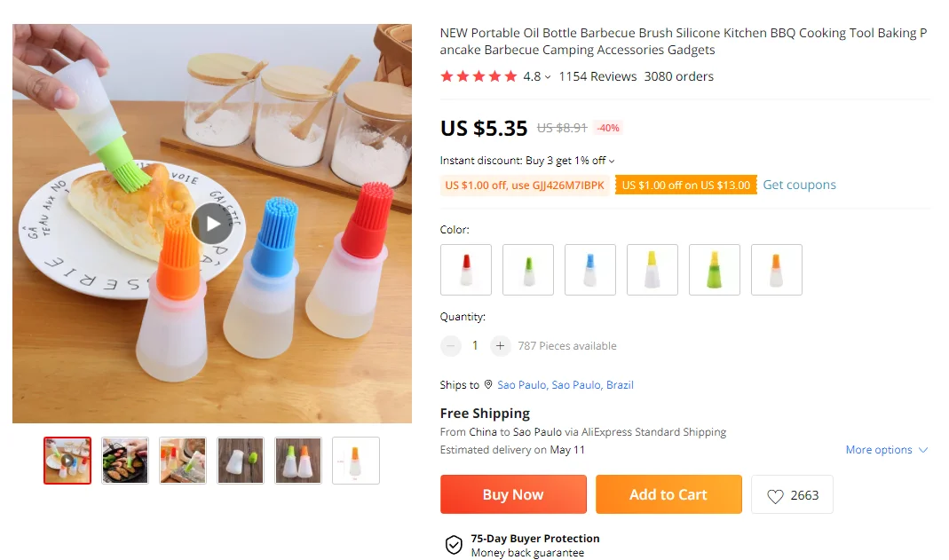Decrease quantity with minus button
Image resolution: width=949 pixels, height=560 pixels.
click(451, 346)
